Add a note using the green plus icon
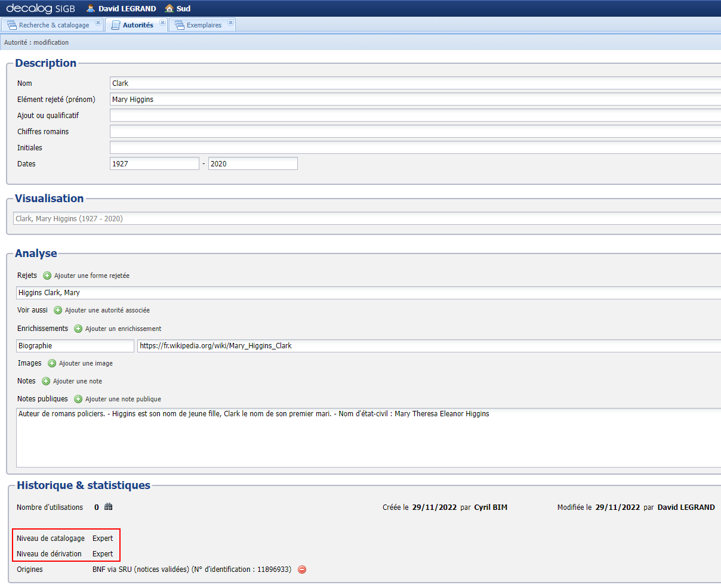Image resolution: width=721 pixels, height=588 pixels. tap(44, 381)
